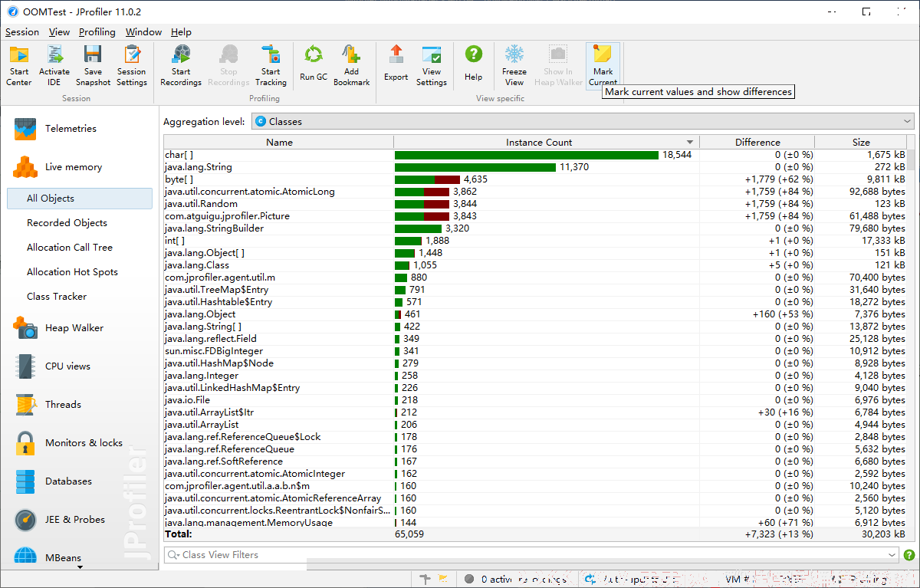Image resolution: width=920 pixels, height=588 pixels.
Task: Open the Session menu
Action: click(x=22, y=32)
